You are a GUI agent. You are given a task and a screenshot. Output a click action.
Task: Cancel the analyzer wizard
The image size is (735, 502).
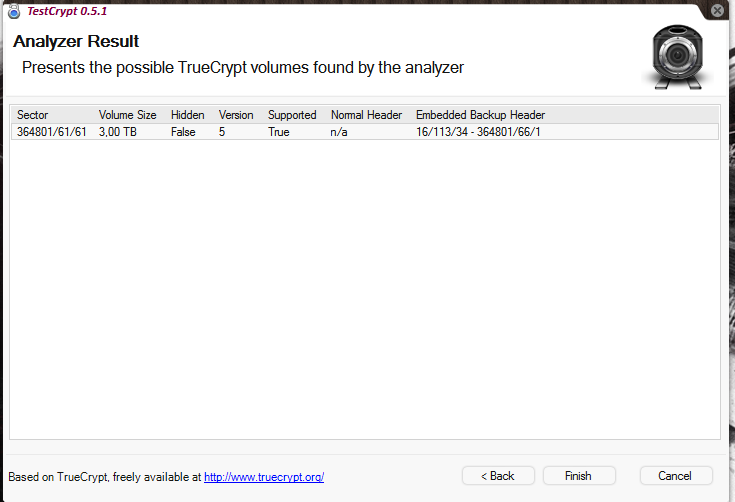675,476
